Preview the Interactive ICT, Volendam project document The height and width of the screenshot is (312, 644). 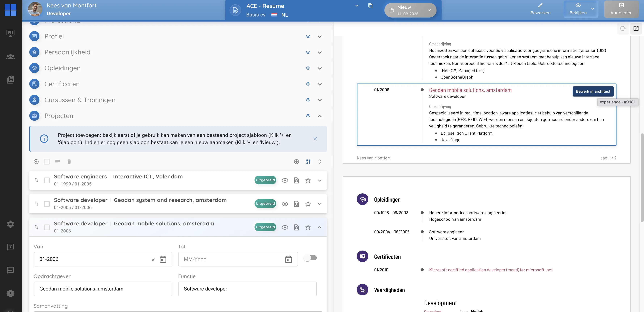coord(296,180)
